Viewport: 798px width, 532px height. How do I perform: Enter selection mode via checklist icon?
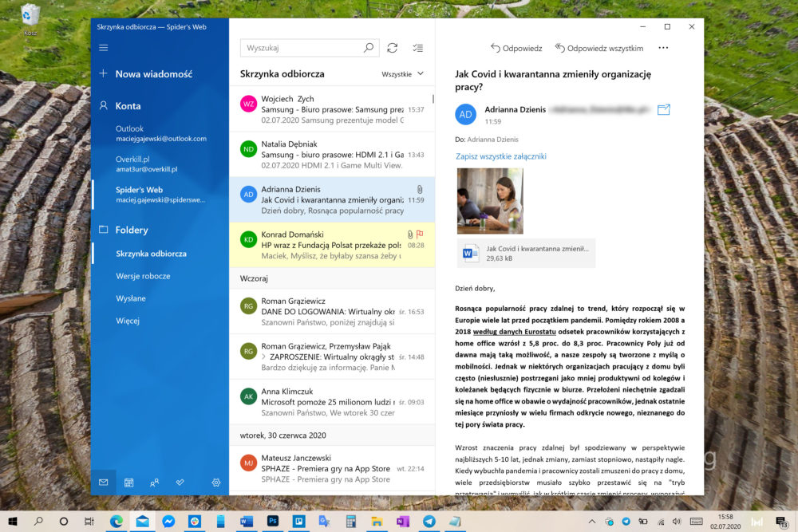(418, 48)
